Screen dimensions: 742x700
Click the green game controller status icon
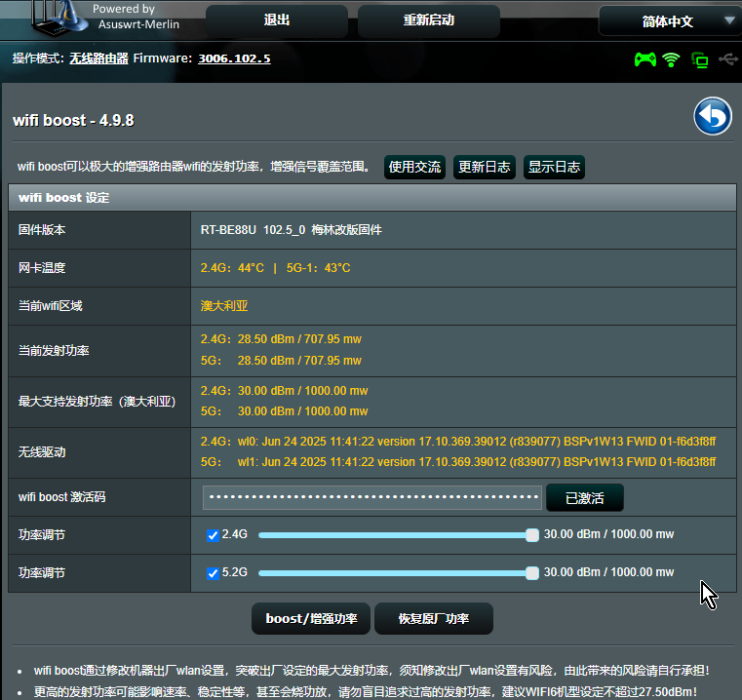pos(644,59)
